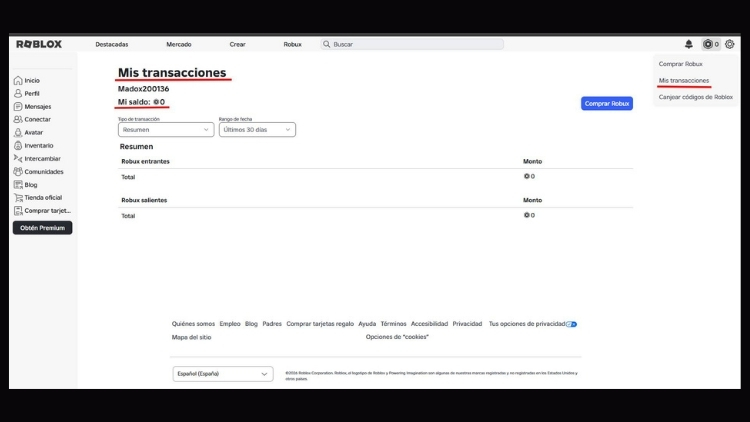Click the Privacidad footer link

pos(467,324)
